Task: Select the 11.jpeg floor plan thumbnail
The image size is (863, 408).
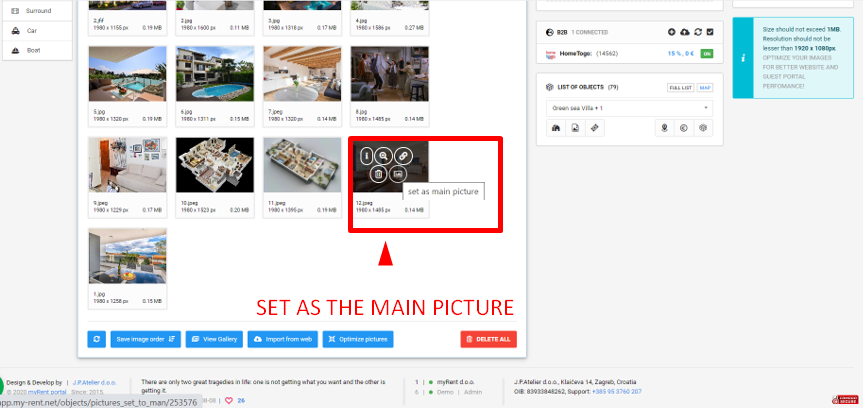Action: point(302,165)
